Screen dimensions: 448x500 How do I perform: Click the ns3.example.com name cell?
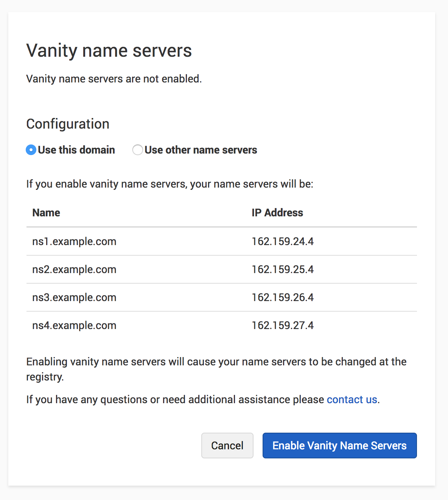[74, 297]
